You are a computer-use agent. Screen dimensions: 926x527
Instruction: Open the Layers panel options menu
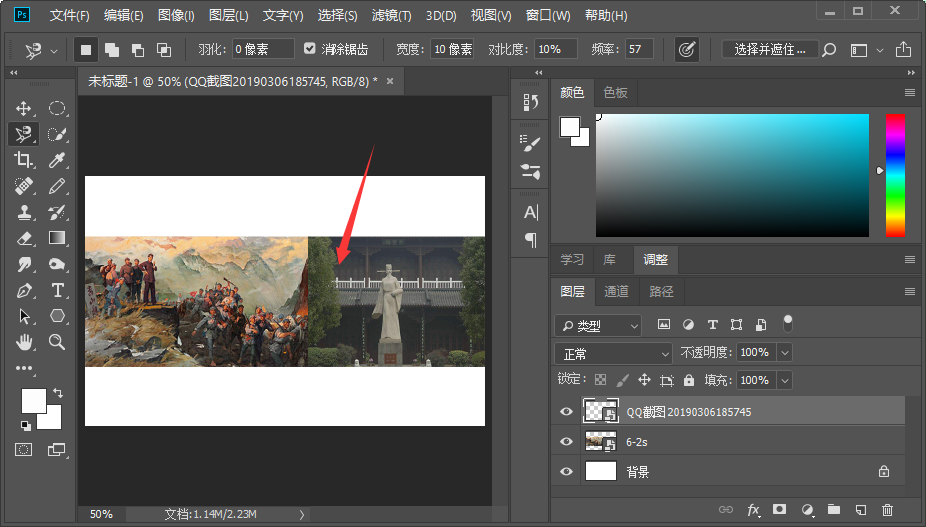tap(909, 291)
